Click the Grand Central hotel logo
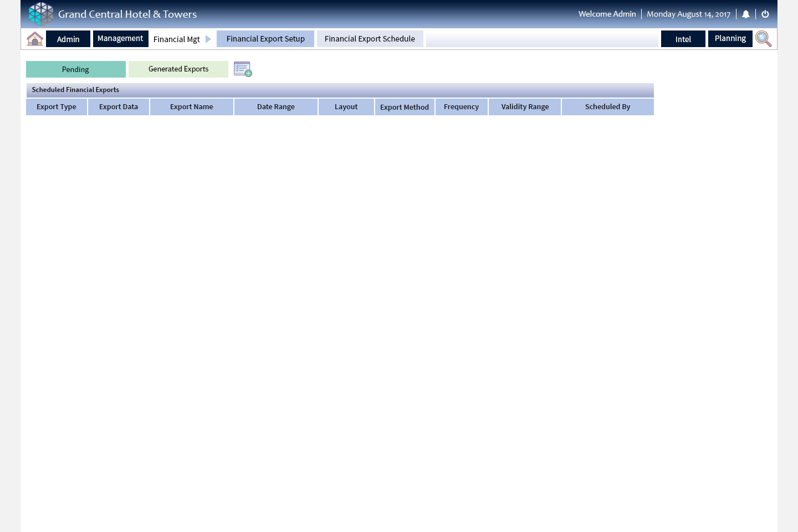The image size is (798, 532). (41, 14)
